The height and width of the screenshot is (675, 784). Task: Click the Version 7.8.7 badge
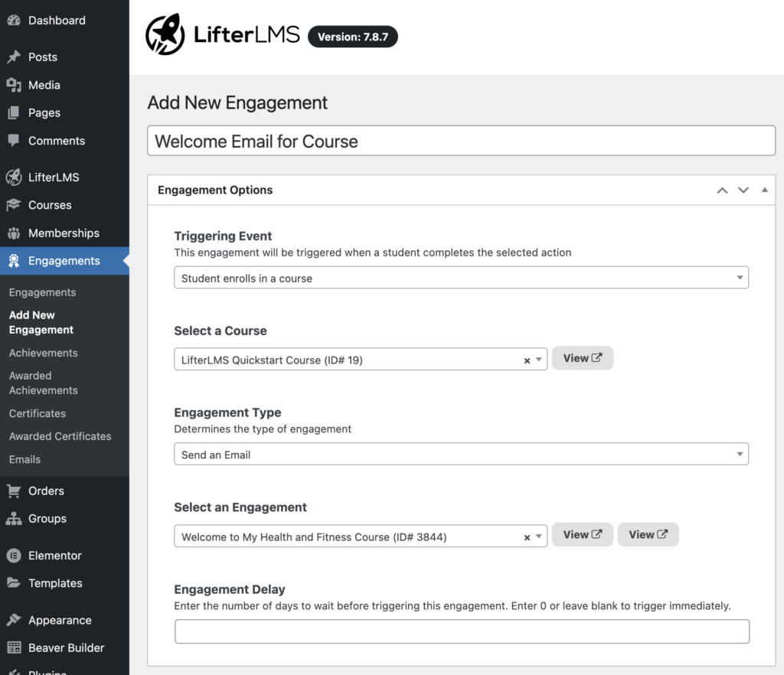[x=353, y=37]
